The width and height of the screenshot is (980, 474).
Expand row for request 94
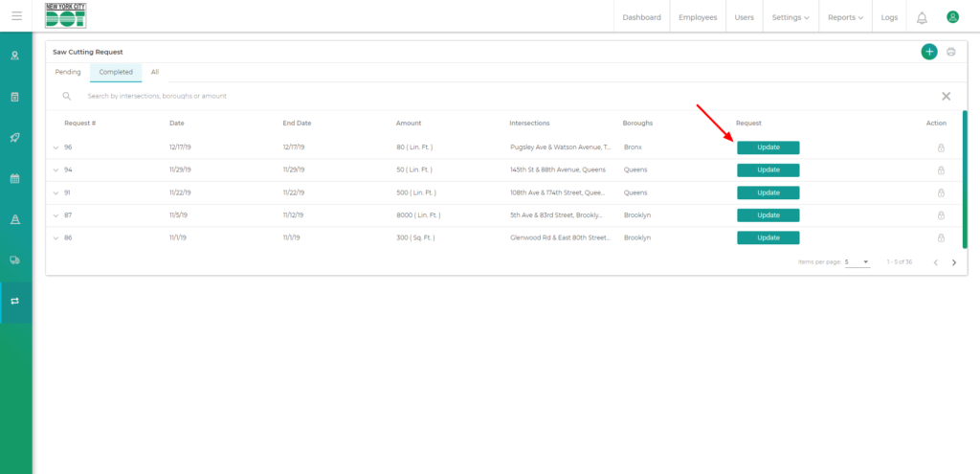56,170
